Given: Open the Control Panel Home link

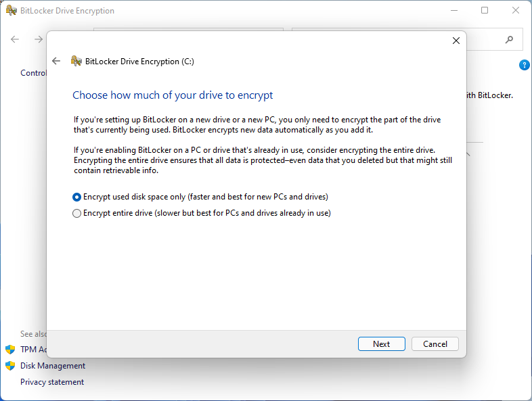Looking at the screenshot, I should 32,73.
